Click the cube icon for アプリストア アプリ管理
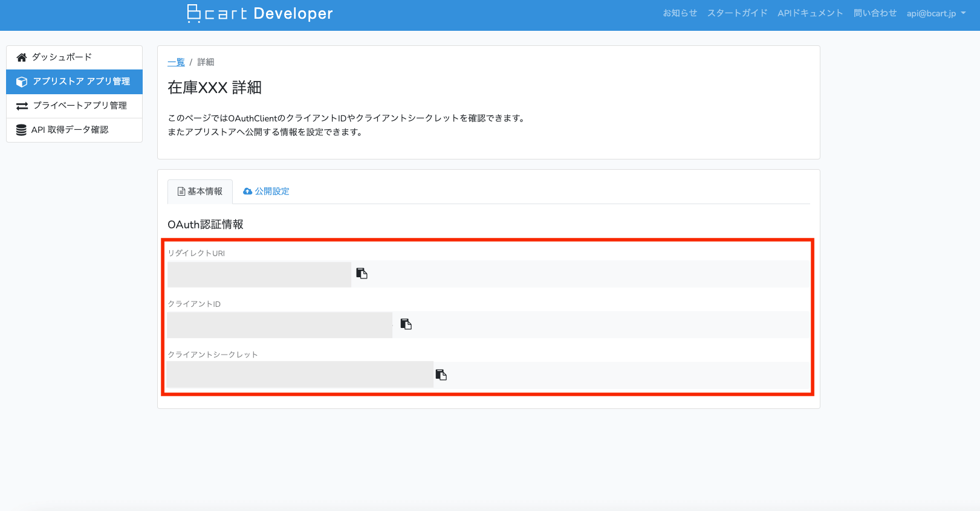Screen dimensions: 980x511 pos(22,82)
